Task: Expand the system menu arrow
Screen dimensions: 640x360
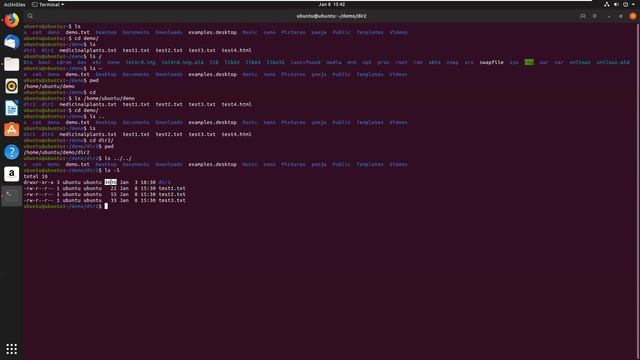Action: click(x=633, y=4)
